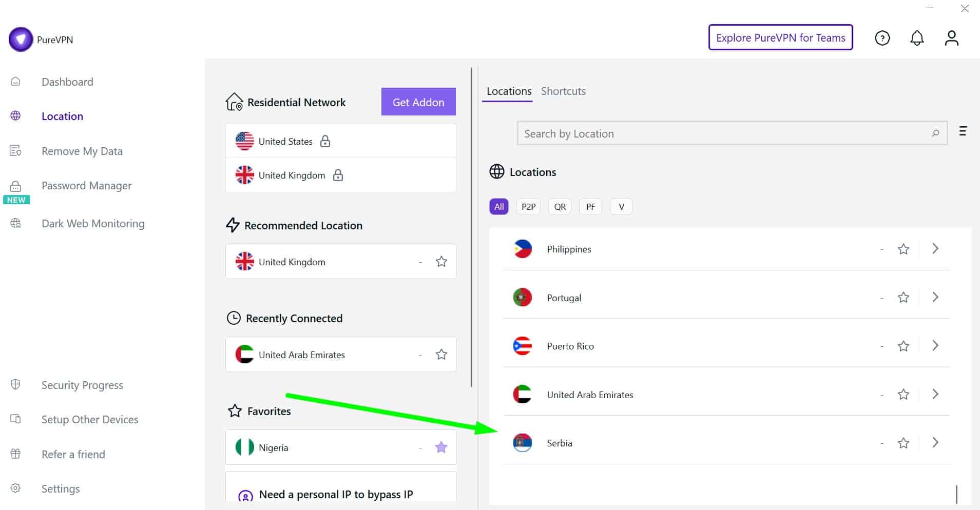Open the help question mark icon
The image size is (980, 510).
(x=882, y=38)
